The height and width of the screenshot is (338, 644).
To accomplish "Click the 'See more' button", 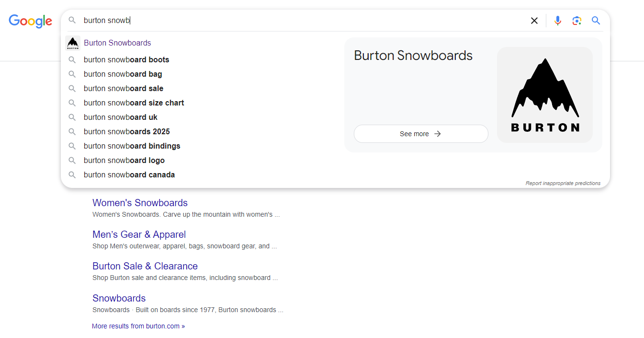I will [x=421, y=134].
